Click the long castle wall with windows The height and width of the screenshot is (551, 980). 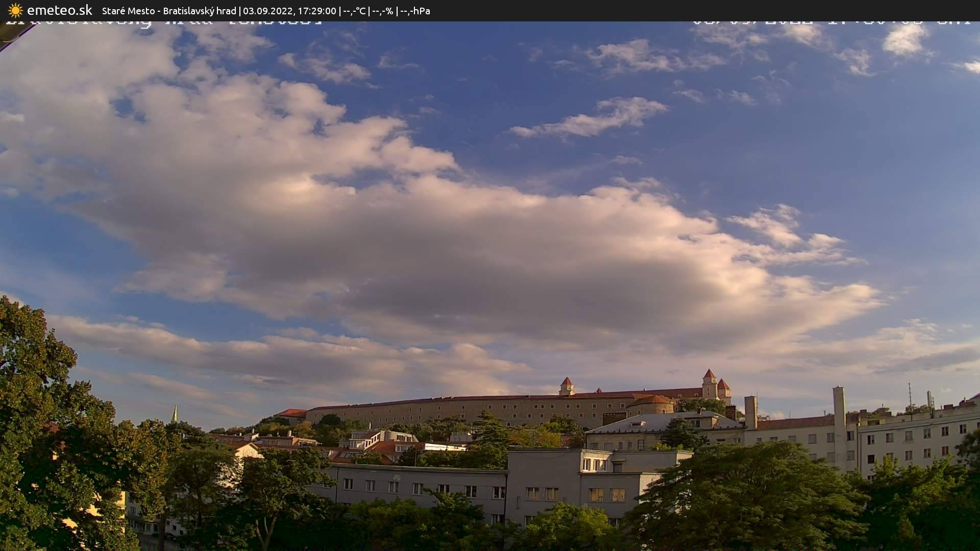click(459, 410)
